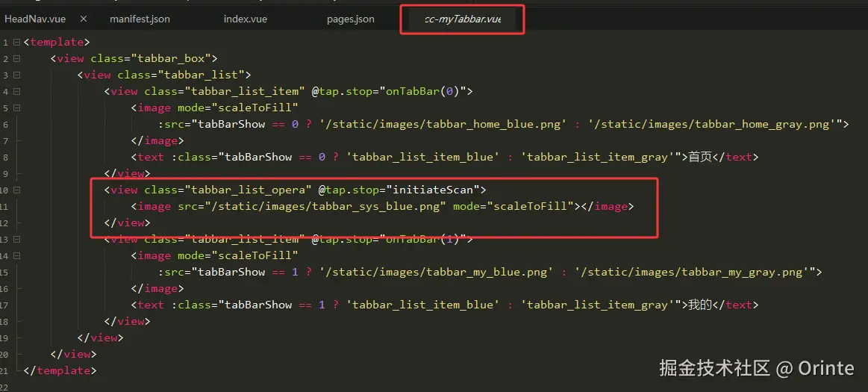Click the "initiateScan" handler text
This screenshot has height=392, width=868.
(432, 190)
